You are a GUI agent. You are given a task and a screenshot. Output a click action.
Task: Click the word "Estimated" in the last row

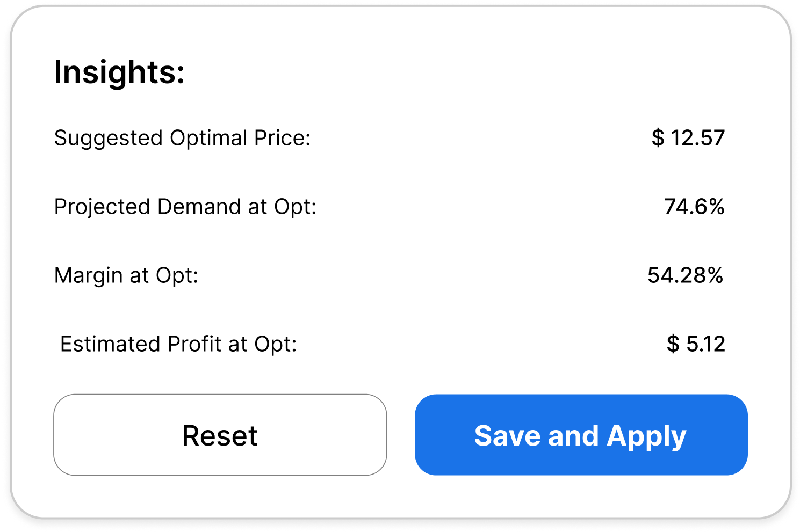coord(110,344)
